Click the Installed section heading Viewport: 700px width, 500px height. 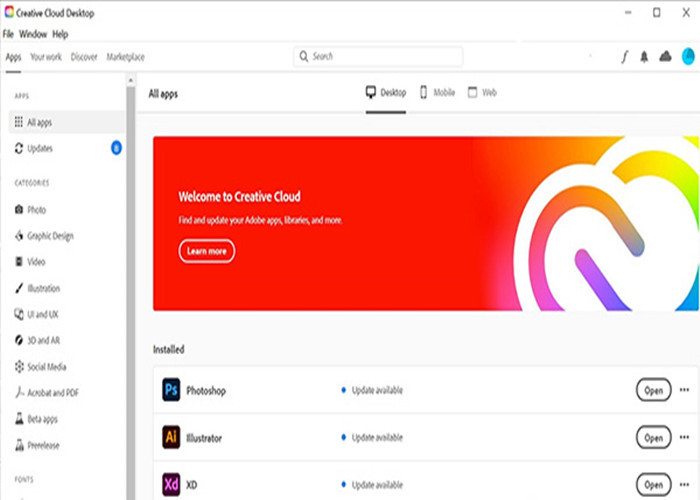pos(168,349)
